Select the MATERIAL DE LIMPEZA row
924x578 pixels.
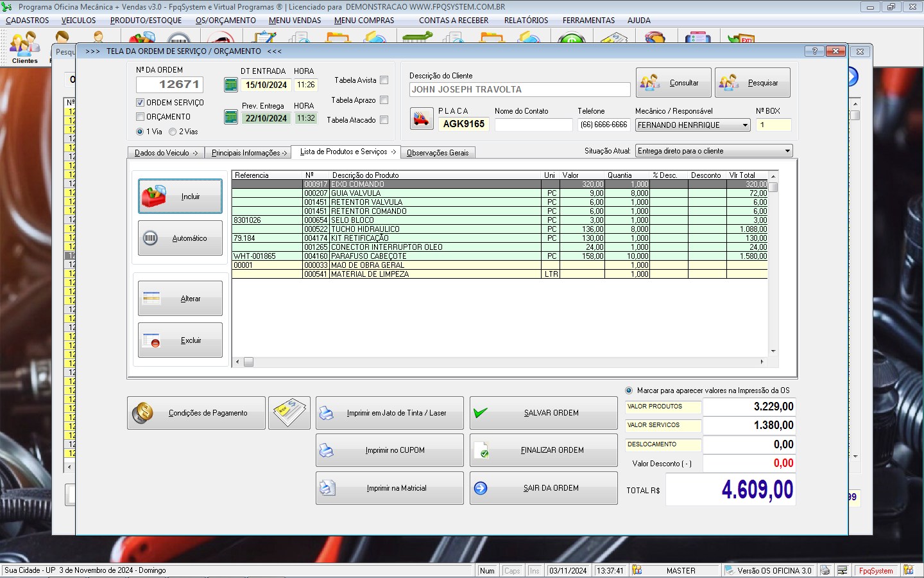pyautogui.click(x=500, y=274)
